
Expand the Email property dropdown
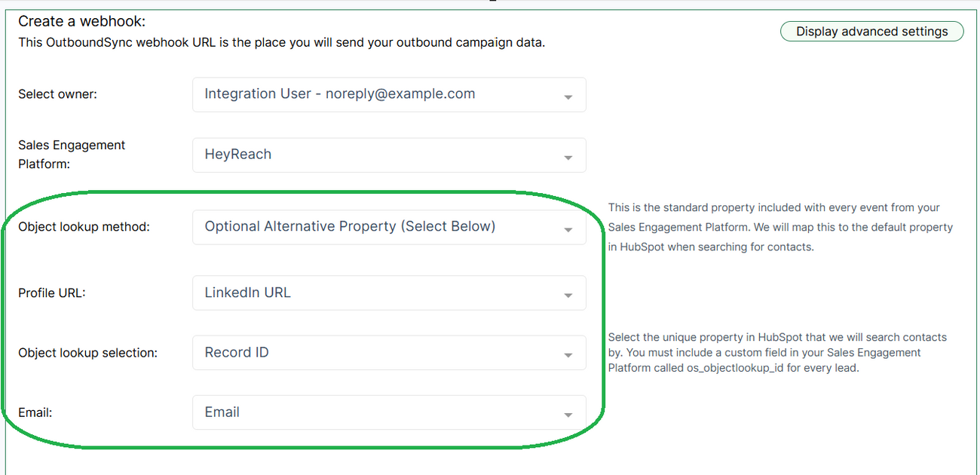tap(389, 412)
